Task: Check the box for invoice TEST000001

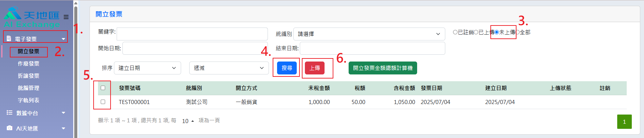Action: 103,102
